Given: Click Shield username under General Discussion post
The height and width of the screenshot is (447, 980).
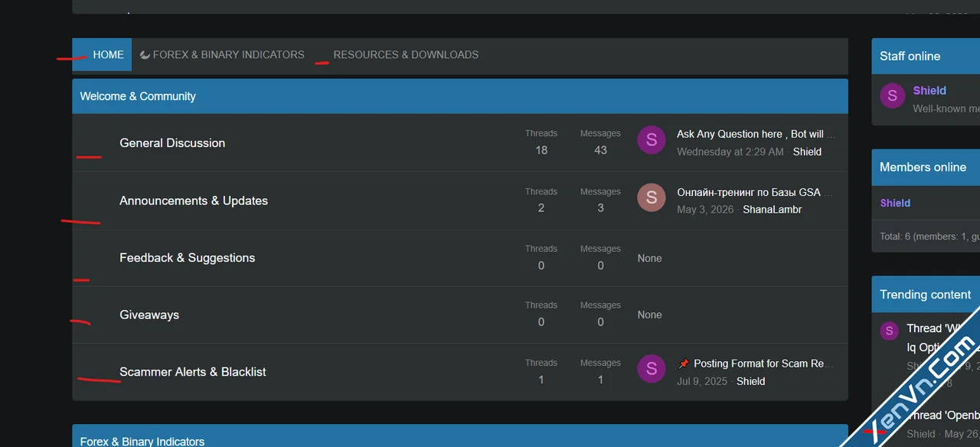Looking at the screenshot, I should pyautogui.click(x=807, y=152).
